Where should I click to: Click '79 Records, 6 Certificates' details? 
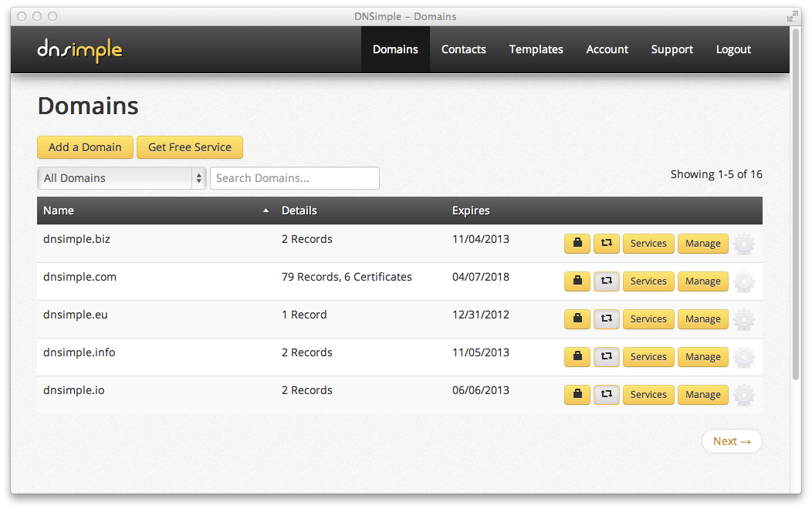click(347, 277)
